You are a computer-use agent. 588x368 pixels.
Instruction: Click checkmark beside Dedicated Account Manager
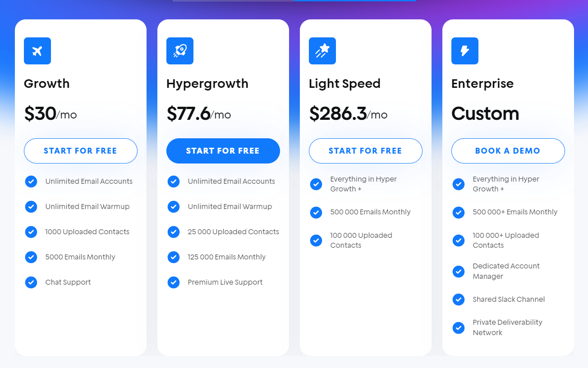(x=459, y=271)
